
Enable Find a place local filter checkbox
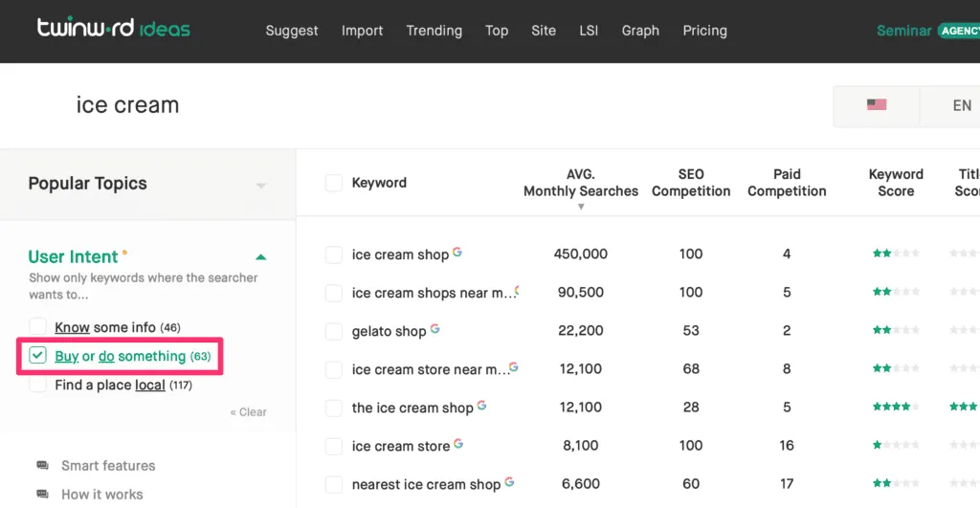point(37,385)
